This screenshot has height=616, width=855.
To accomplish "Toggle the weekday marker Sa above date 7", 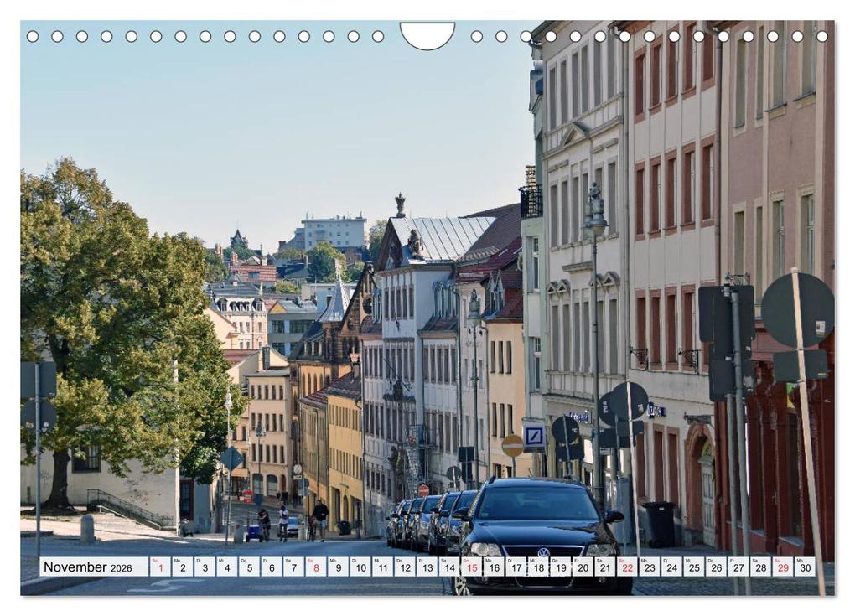I will click(295, 561).
